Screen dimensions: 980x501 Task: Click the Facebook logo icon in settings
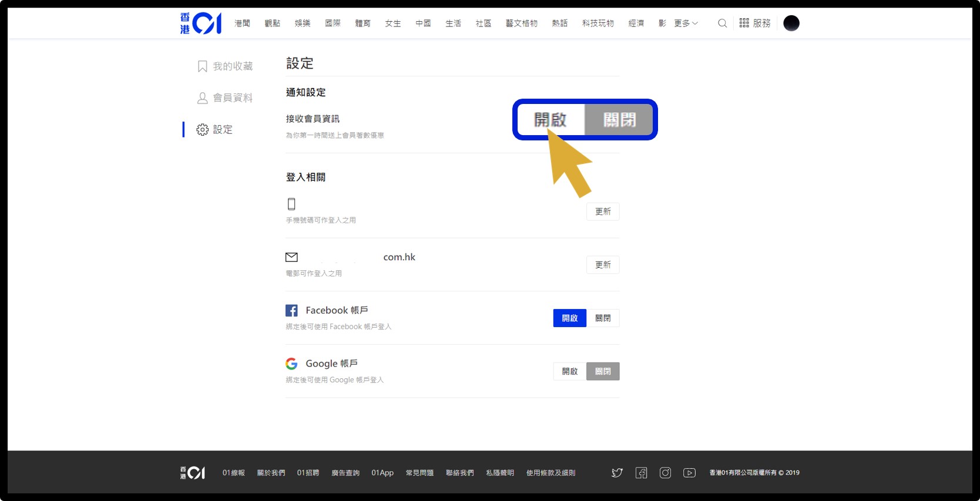tap(291, 310)
